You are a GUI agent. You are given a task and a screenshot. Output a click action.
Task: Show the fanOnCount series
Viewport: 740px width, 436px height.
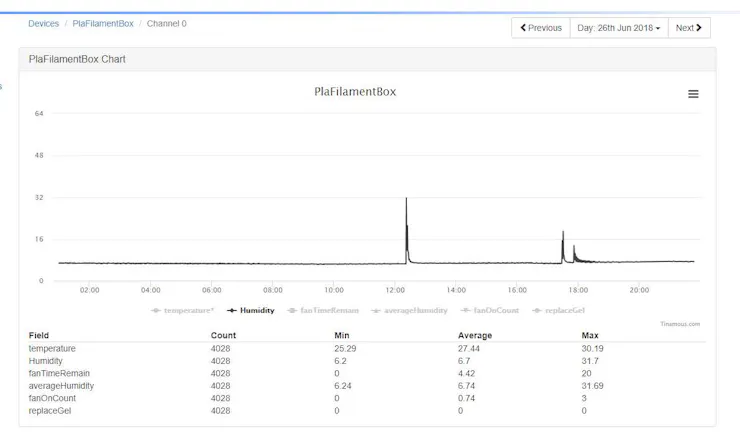[x=492, y=310]
